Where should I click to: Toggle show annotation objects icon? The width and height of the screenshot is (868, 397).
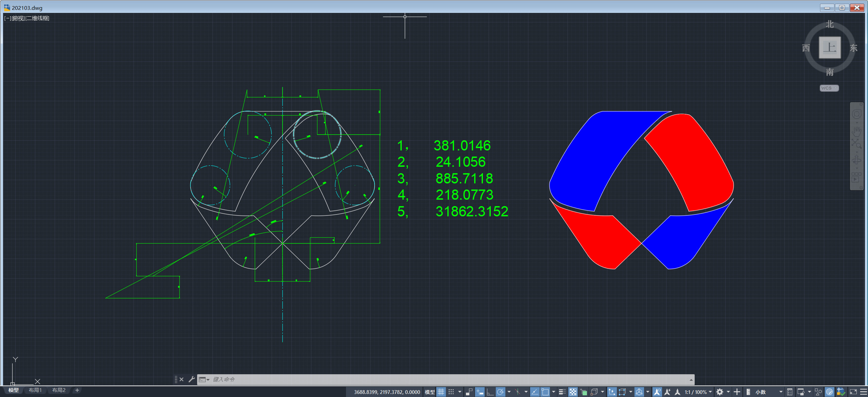pyautogui.click(x=657, y=392)
